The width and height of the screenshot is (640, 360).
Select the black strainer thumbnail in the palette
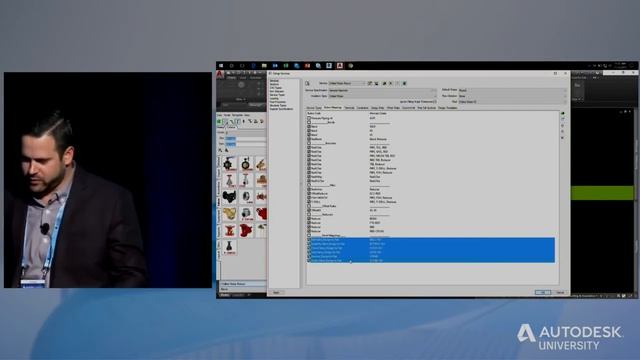(x=229, y=197)
